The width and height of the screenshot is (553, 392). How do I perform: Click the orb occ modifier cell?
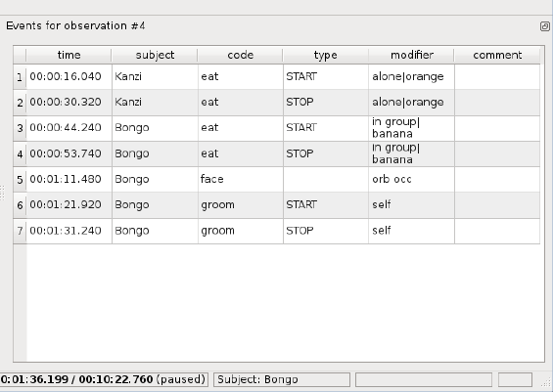pyautogui.click(x=412, y=180)
